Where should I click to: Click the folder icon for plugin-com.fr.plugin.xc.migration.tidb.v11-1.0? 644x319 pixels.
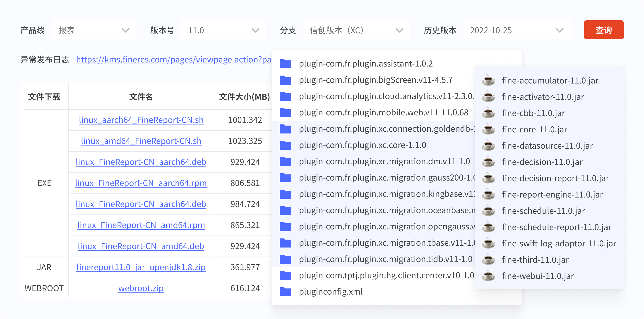pos(285,259)
